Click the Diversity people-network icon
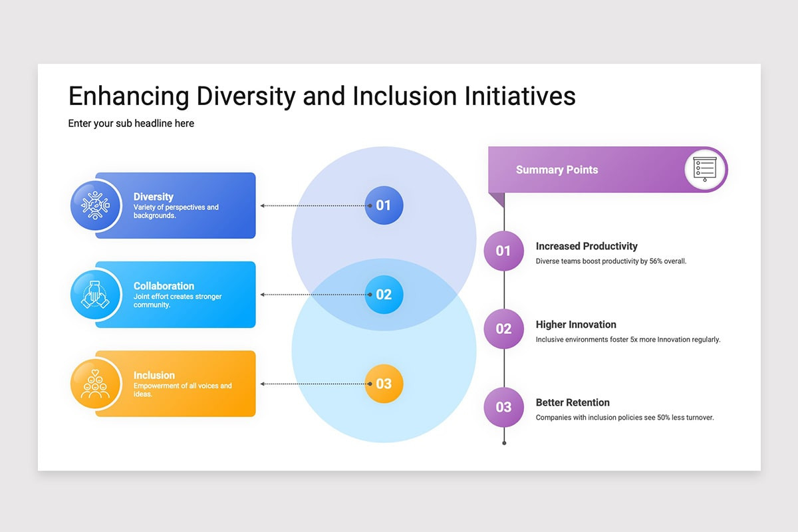Image resolution: width=798 pixels, height=532 pixels. tap(96, 205)
